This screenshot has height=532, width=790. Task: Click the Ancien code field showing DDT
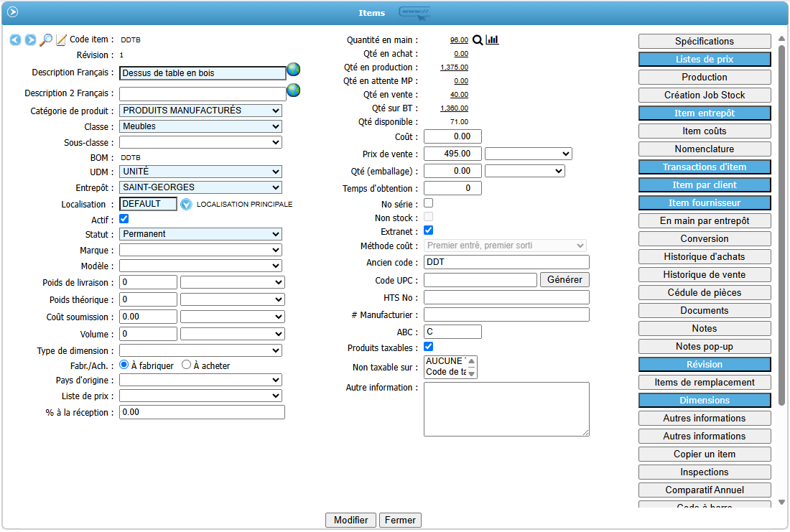(x=506, y=262)
